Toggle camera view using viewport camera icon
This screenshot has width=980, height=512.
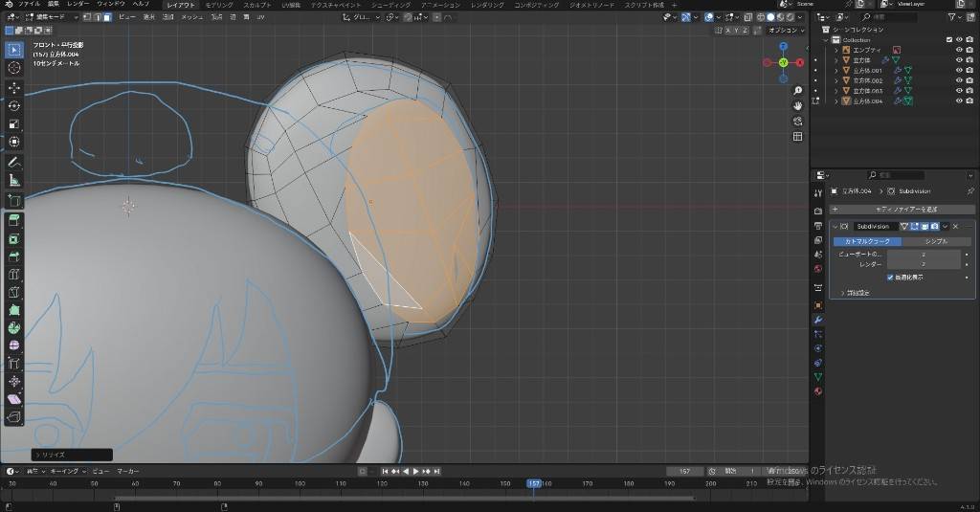797,121
